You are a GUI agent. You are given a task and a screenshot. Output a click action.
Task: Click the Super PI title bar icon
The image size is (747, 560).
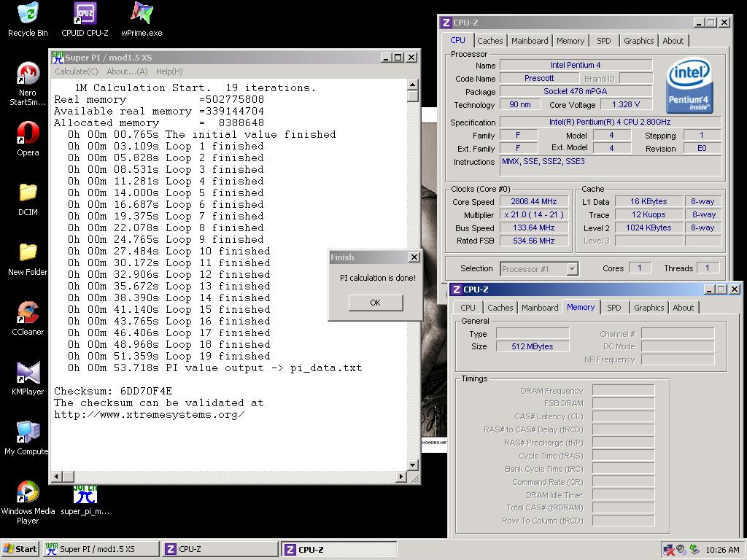[x=58, y=58]
